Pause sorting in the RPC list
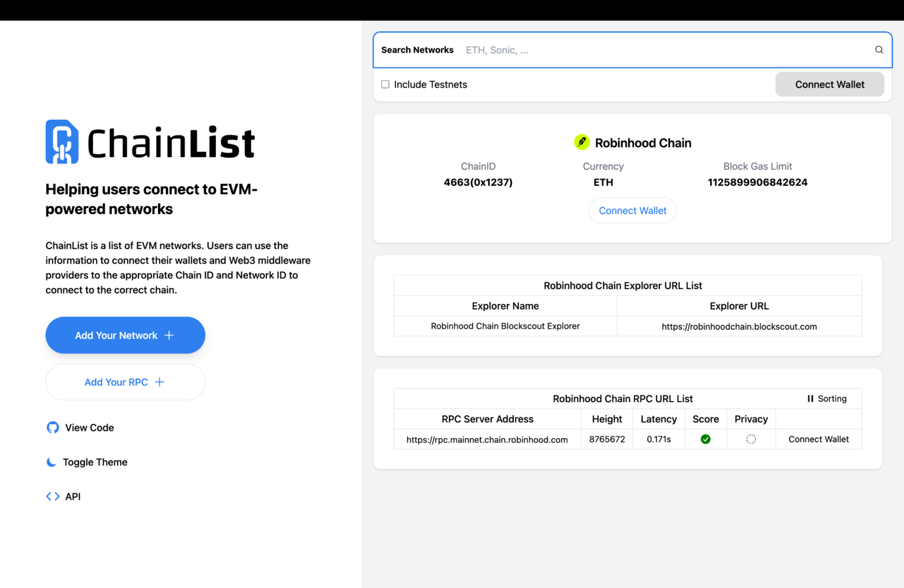Image resolution: width=904 pixels, height=588 pixels. pyautogui.click(x=827, y=398)
